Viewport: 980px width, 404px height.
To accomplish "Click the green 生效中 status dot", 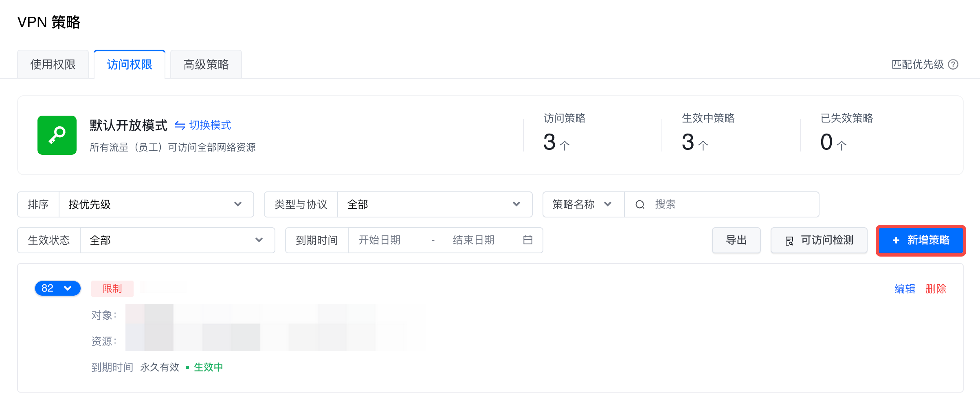I will (x=187, y=367).
